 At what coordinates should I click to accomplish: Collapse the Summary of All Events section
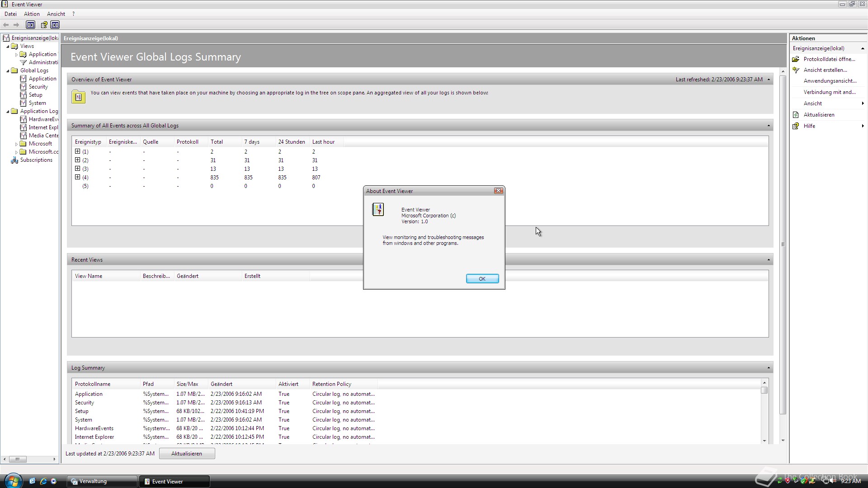[769, 126]
